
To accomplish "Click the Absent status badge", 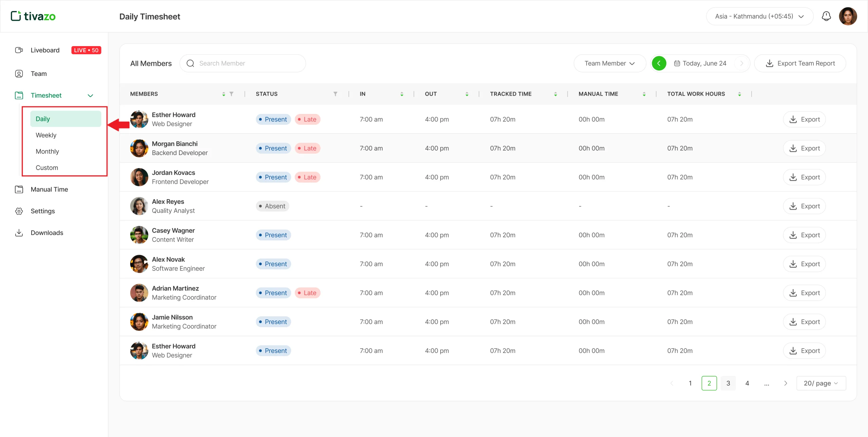I will [272, 206].
